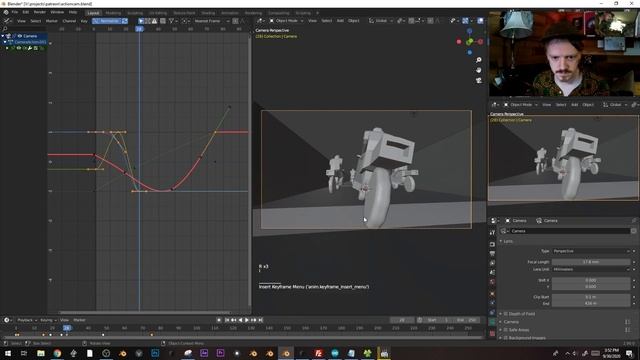Toggle only selected keyframes arrow icon
The image size is (640, 360).
141,21
